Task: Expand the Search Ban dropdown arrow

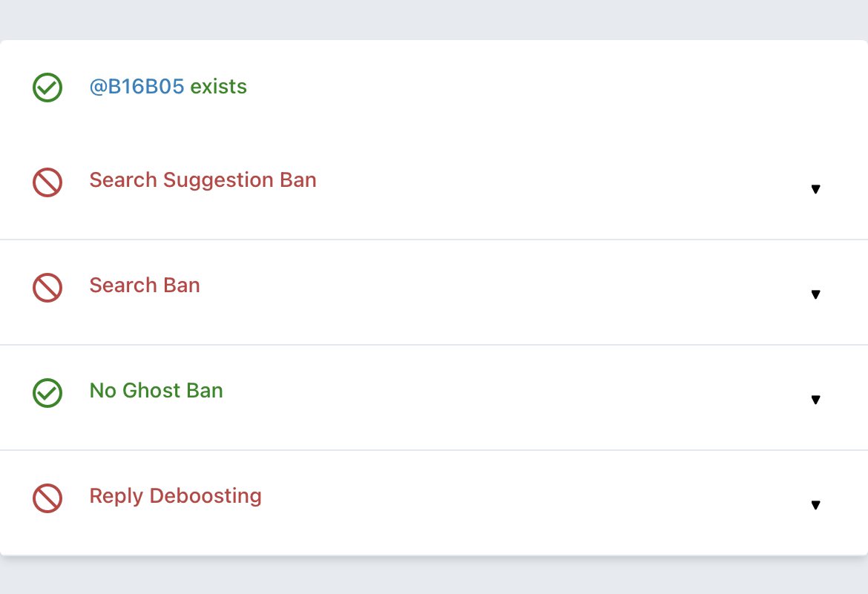Action: point(815,294)
